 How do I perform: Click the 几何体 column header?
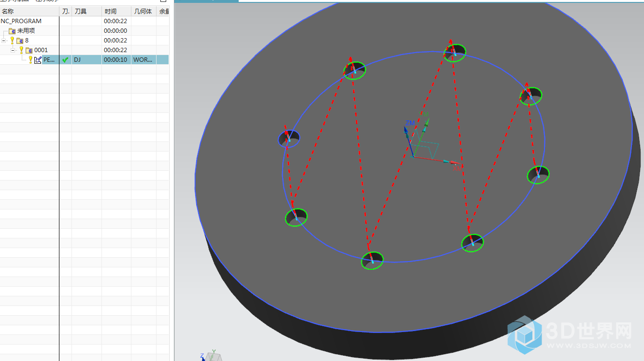(x=143, y=11)
